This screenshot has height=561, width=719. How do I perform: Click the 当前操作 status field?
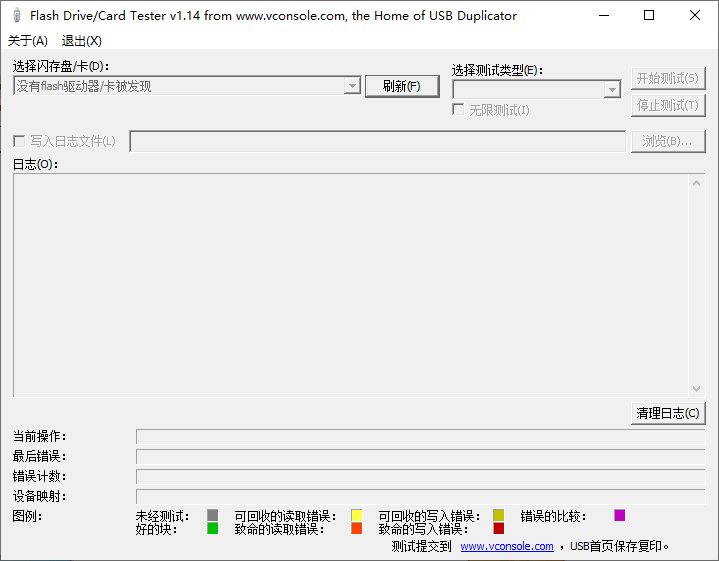point(420,437)
